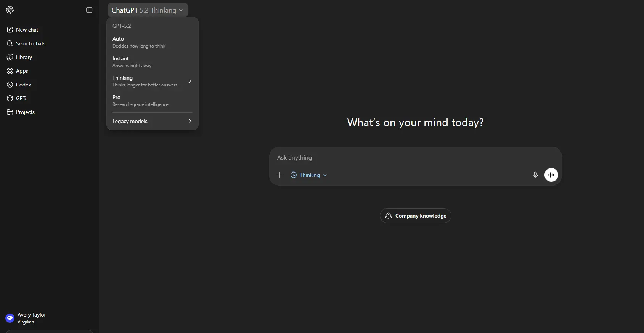644x333 pixels.
Task: Click the 'Thinks longer for better answers' text
Action: coord(145,85)
